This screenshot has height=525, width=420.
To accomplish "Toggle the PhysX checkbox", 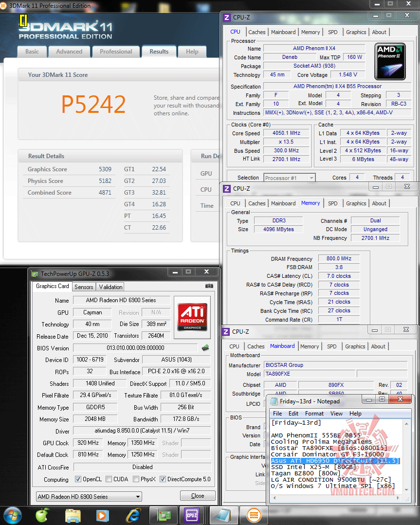I will click(136, 479).
